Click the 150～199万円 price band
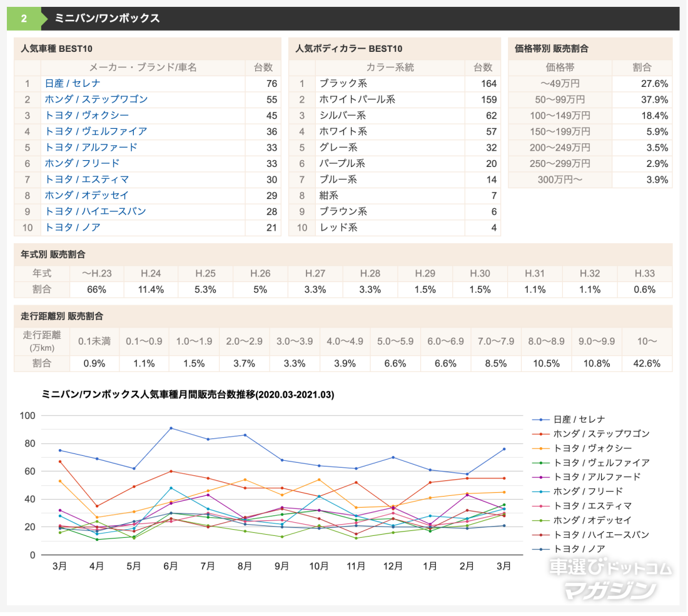The image size is (688, 616). [560, 131]
